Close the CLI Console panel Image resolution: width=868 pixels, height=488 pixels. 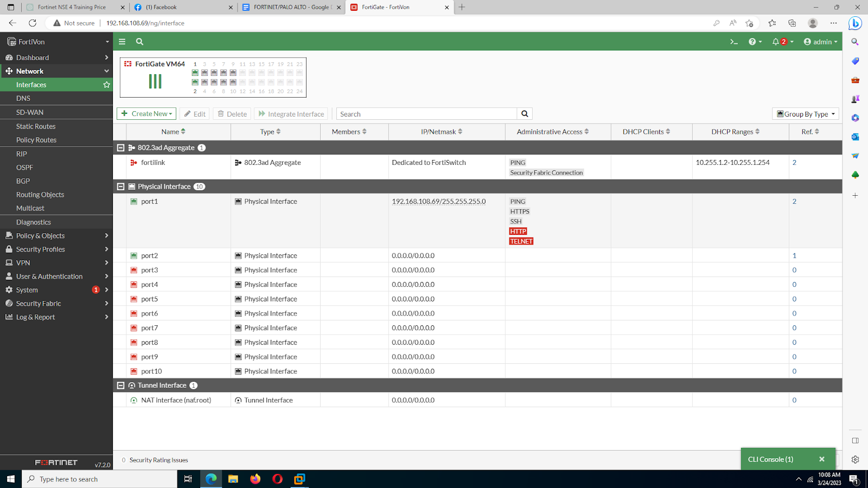pos(822,459)
